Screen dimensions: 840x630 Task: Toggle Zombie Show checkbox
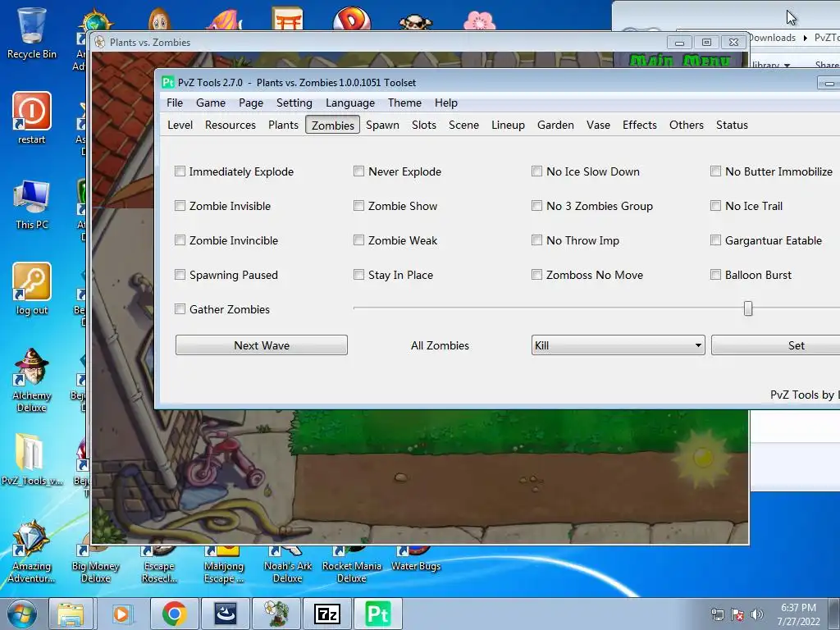[x=359, y=206]
